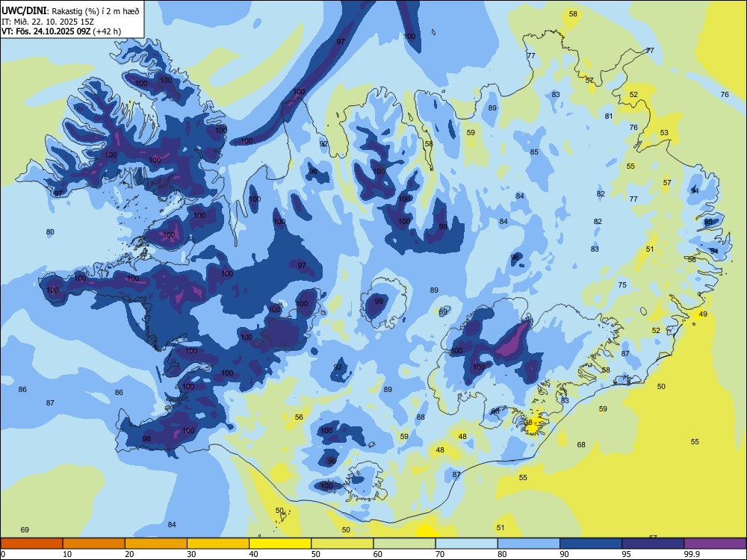Click the '40' legend scale label

tap(253, 554)
